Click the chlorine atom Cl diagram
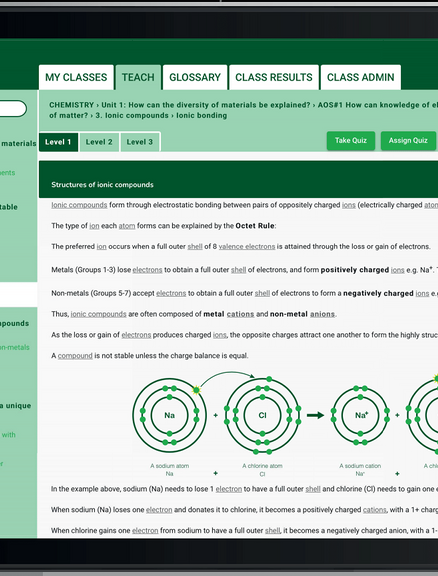This screenshot has width=438, height=576. 262,415
